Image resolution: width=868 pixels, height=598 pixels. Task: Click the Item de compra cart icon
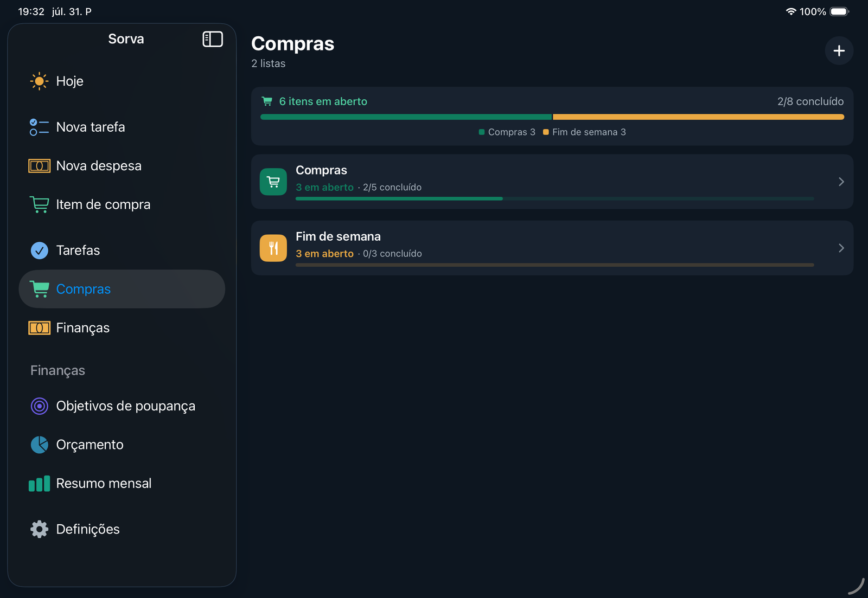[x=39, y=204]
